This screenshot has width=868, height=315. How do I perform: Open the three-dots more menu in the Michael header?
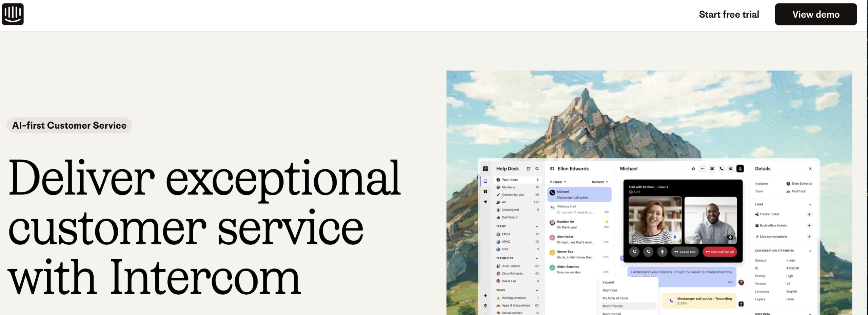click(703, 169)
